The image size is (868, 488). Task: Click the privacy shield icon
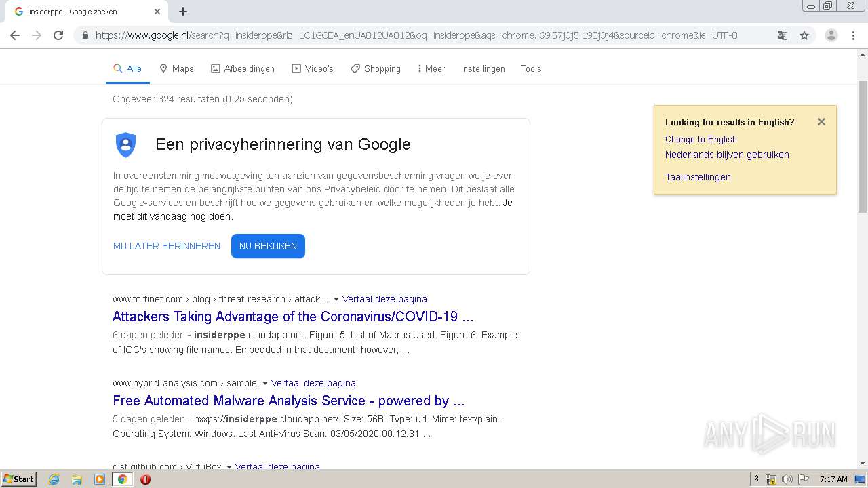(x=126, y=144)
